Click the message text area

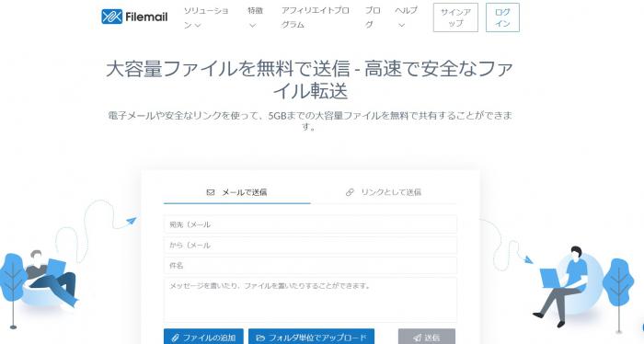point(310,300)
